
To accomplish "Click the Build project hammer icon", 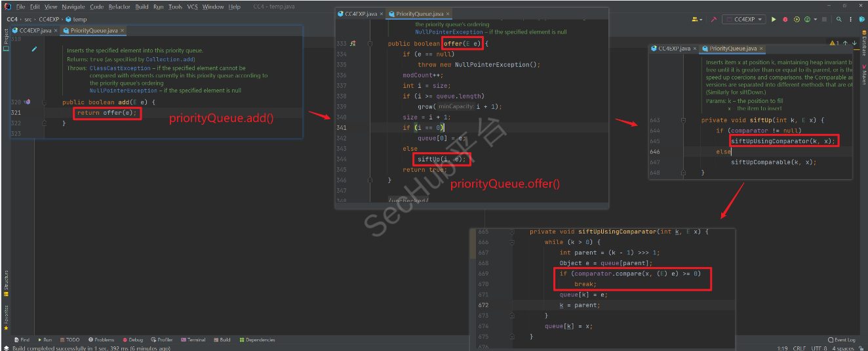I will pyautogui.click(x=713, y=20).
